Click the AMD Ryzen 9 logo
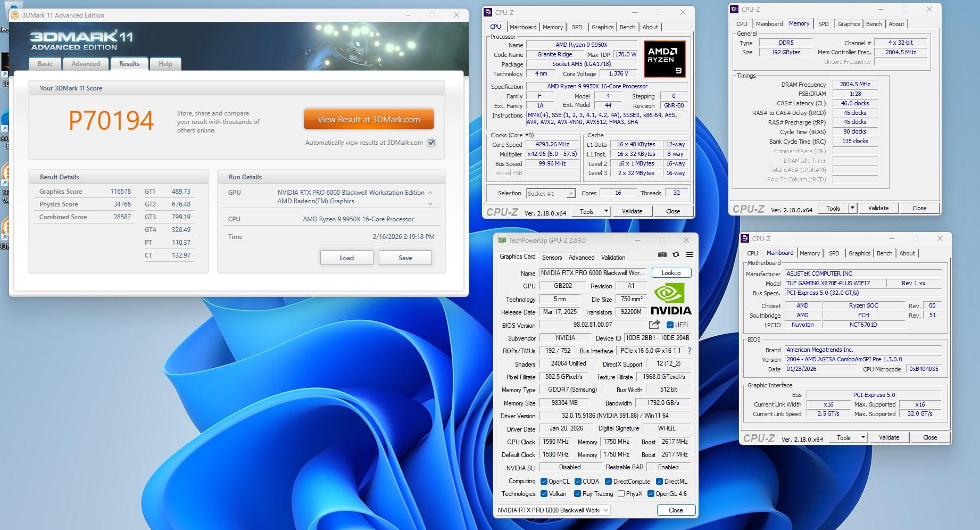980x530 pixels. (x=664, y=59)
